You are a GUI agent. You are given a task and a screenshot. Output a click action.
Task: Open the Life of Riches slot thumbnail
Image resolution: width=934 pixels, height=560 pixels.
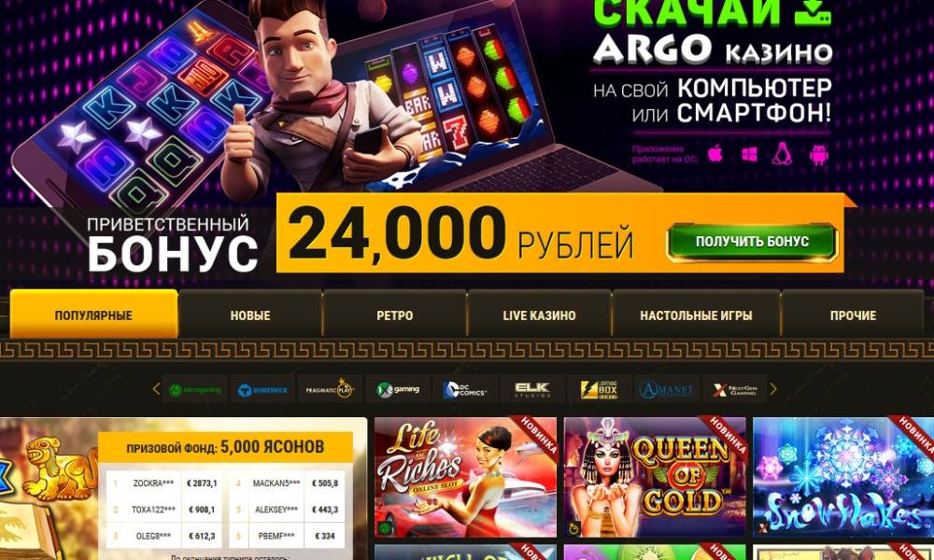tap(465, 477)
